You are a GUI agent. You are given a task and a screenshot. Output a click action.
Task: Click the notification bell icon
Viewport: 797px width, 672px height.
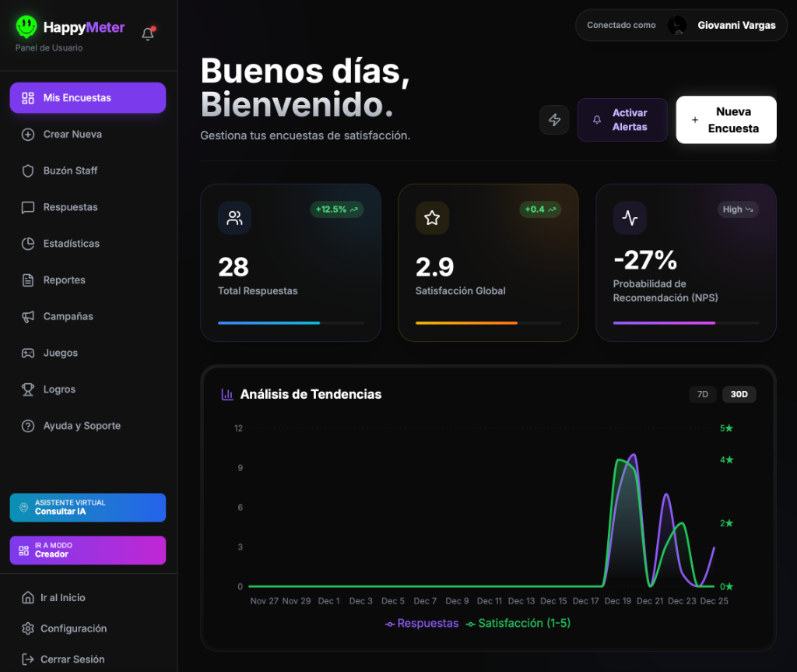[147, 34]
